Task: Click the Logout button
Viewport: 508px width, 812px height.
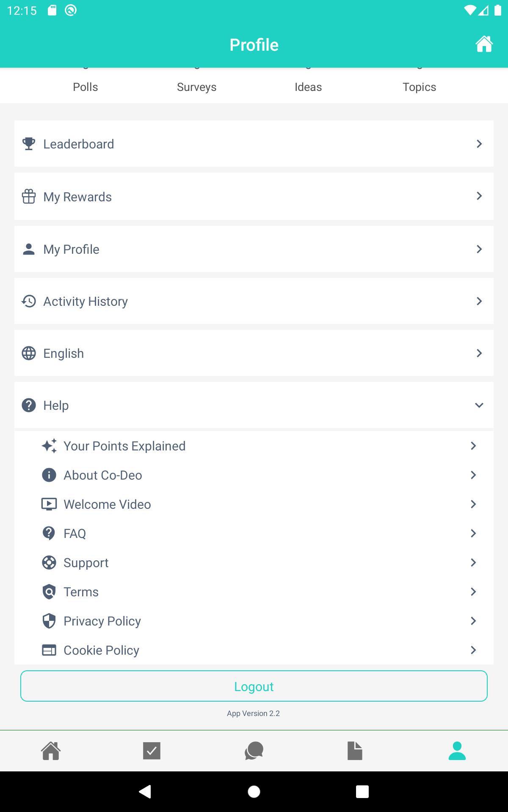Action: click(254, 686)
